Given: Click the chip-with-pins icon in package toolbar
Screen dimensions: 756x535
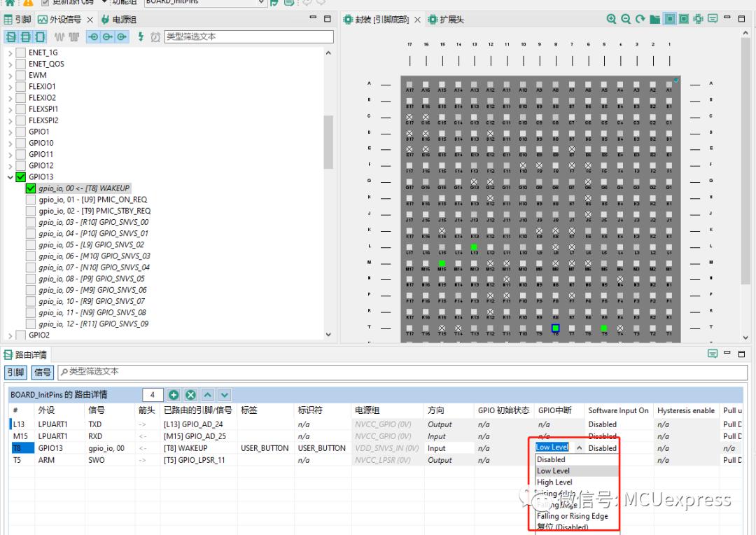Looking at the screenshot, I should point(698,20).
